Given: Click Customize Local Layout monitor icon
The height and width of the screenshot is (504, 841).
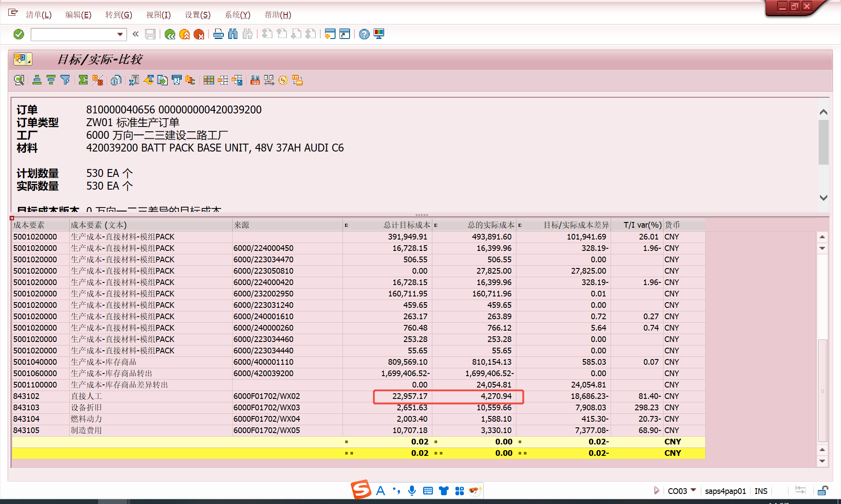Looking at the screenshot, I should coord(379,34).
